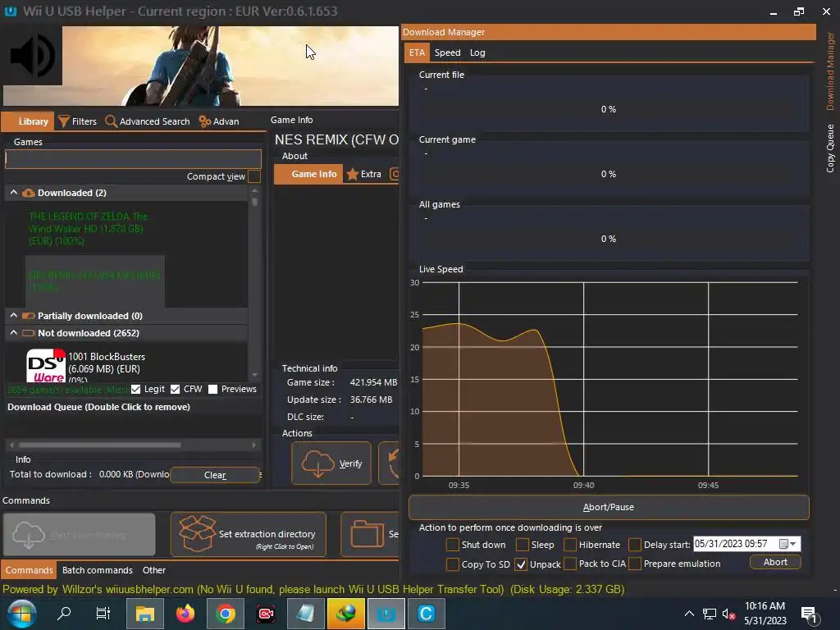This screenshot has width=840, height=630.
Task: Switch to the Other commands tab
Action: pyautogui.click(x=153, y=570)
